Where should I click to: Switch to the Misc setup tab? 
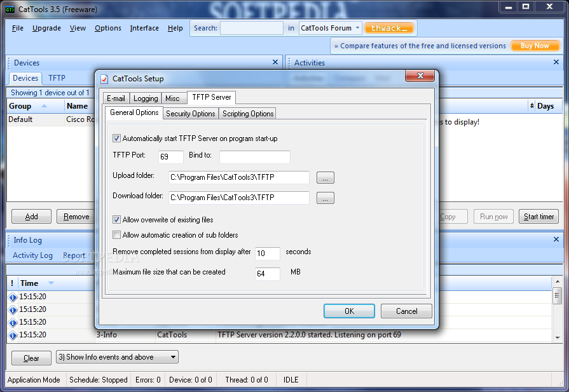(172, 98)
